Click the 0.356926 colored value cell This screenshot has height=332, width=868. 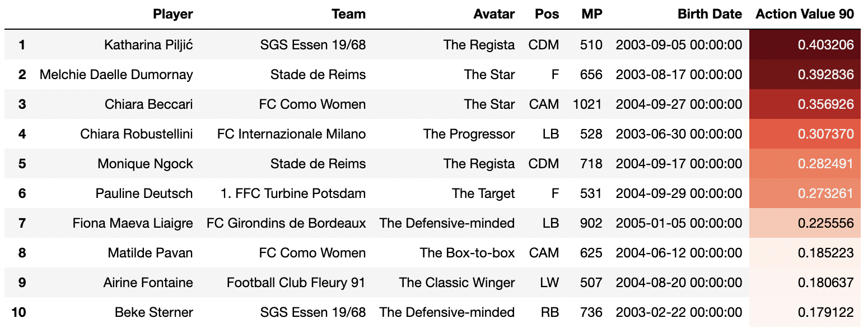tap(805, 104)
